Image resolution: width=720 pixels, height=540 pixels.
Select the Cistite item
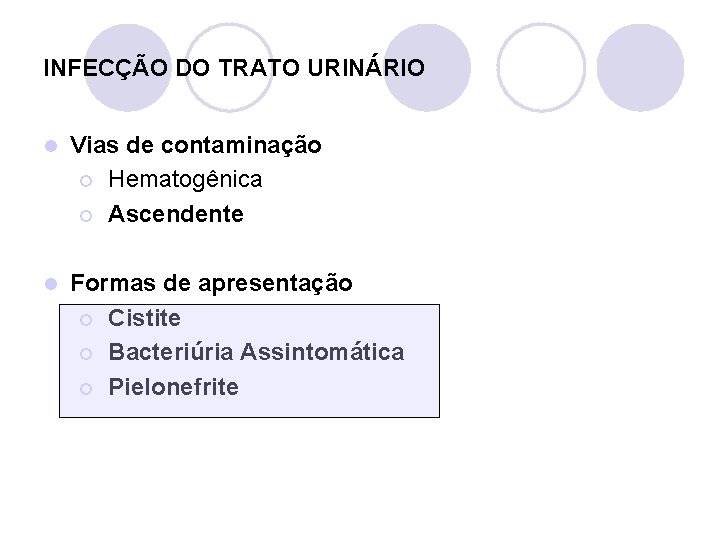point(144,318)
